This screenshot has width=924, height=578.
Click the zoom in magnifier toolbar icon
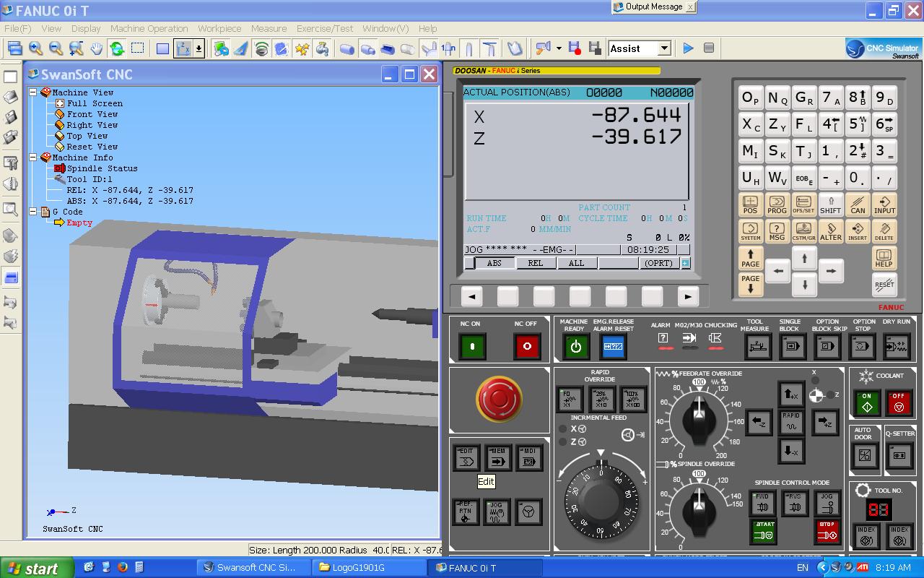click(36, 48)
